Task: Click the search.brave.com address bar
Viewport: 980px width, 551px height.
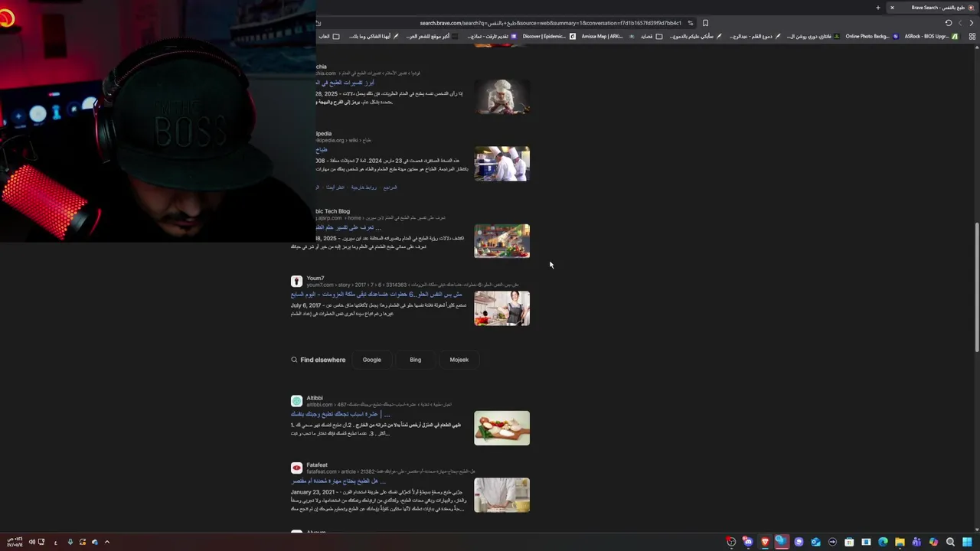Action: coord(550,23)
